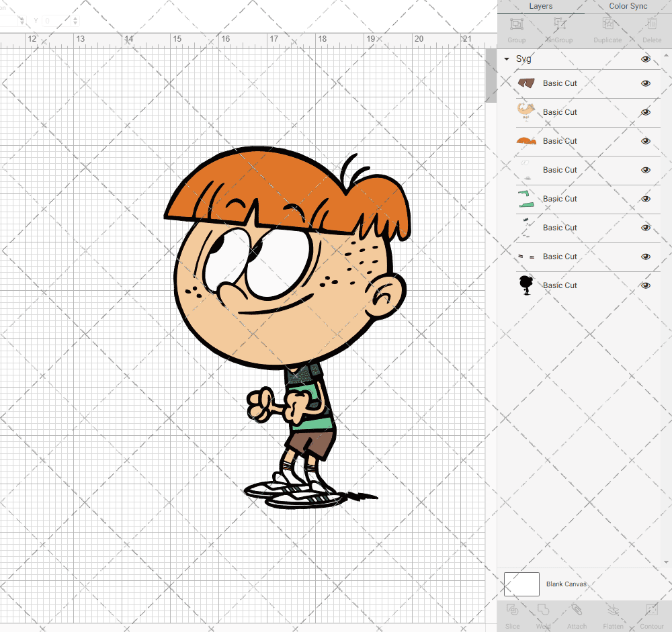Click Layers panel scroll-up arrow
The image size is (672, 632).
(665, 55)
